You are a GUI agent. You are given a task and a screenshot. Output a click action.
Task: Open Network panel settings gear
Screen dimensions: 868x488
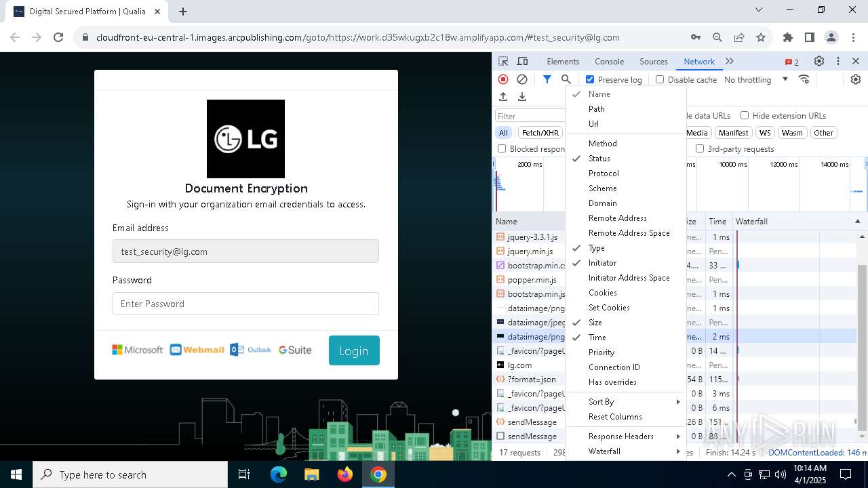[x=856, y=79]
